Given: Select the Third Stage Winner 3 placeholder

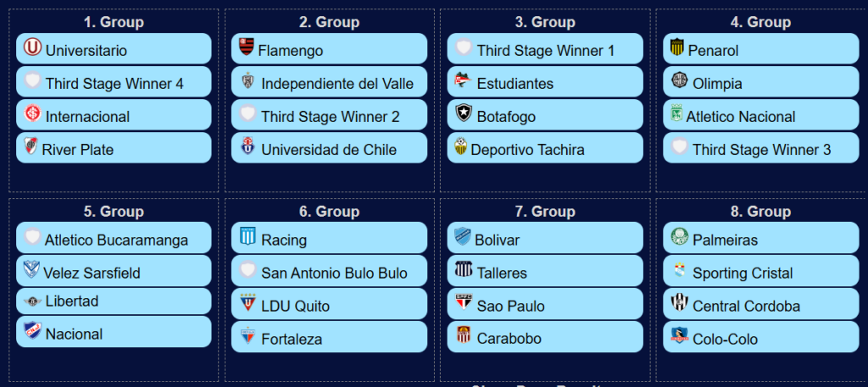Looking at the screenshot, I should click(762, 149).
